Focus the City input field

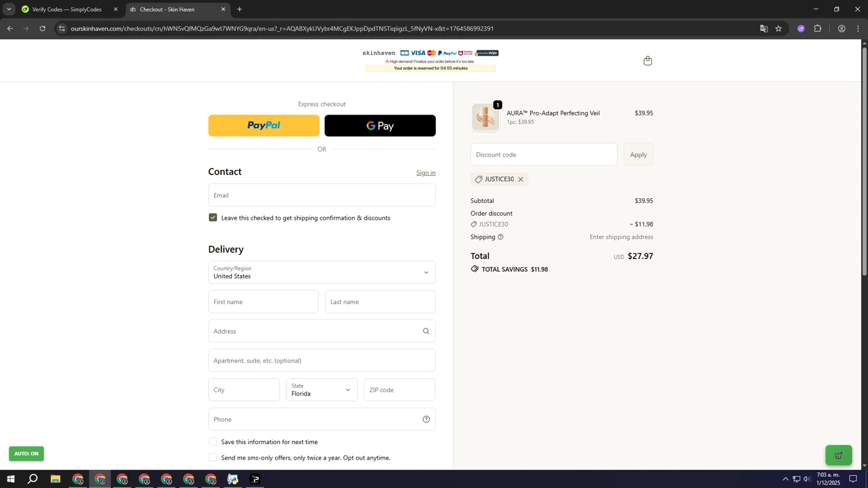(244, 390)
